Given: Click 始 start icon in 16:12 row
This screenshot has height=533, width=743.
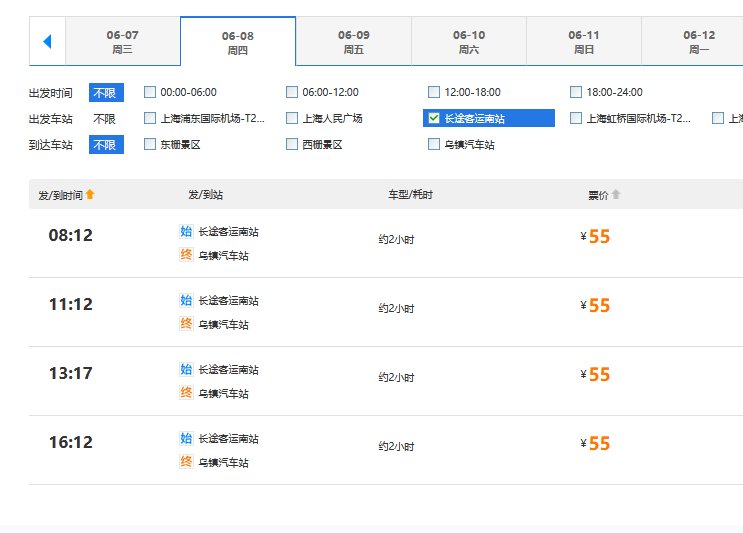Looking at the screenshot, I should click(x=186, y=438).
